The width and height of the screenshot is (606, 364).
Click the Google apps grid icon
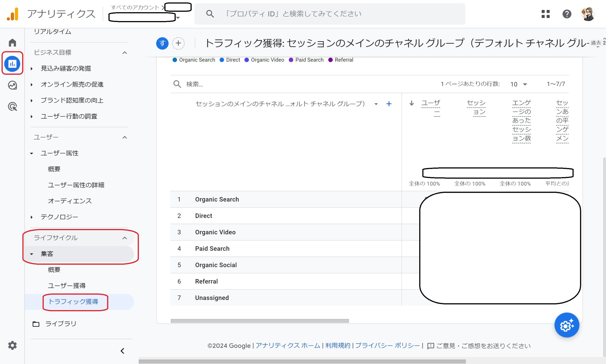[545, 14]
